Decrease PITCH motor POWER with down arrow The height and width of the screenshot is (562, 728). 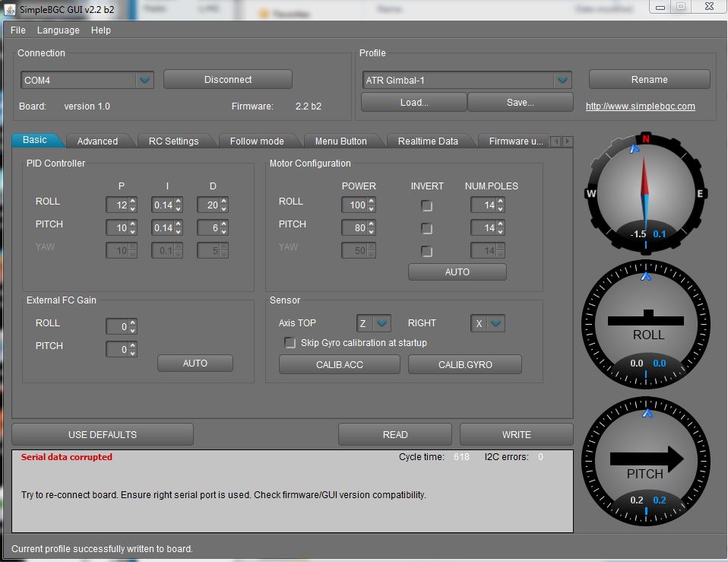coord(371,231)
